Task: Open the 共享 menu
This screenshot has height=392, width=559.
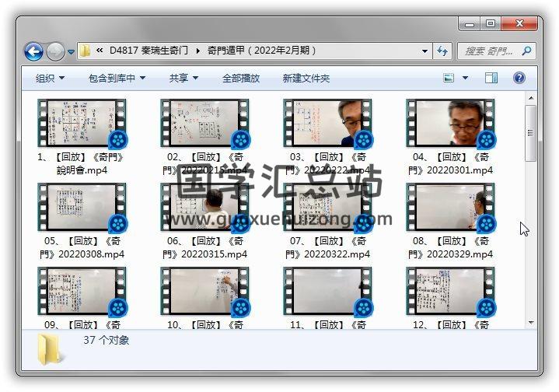Action: [x=183, y=78]
